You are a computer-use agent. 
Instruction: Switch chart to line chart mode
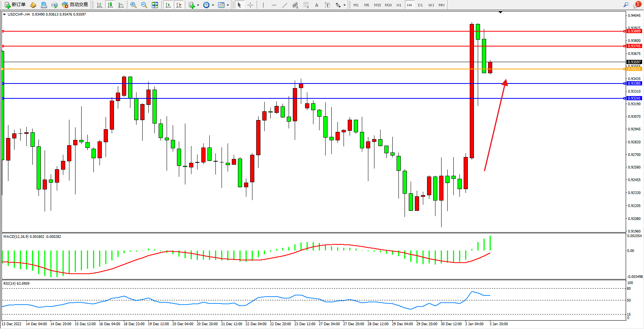[x=121, y=5]
